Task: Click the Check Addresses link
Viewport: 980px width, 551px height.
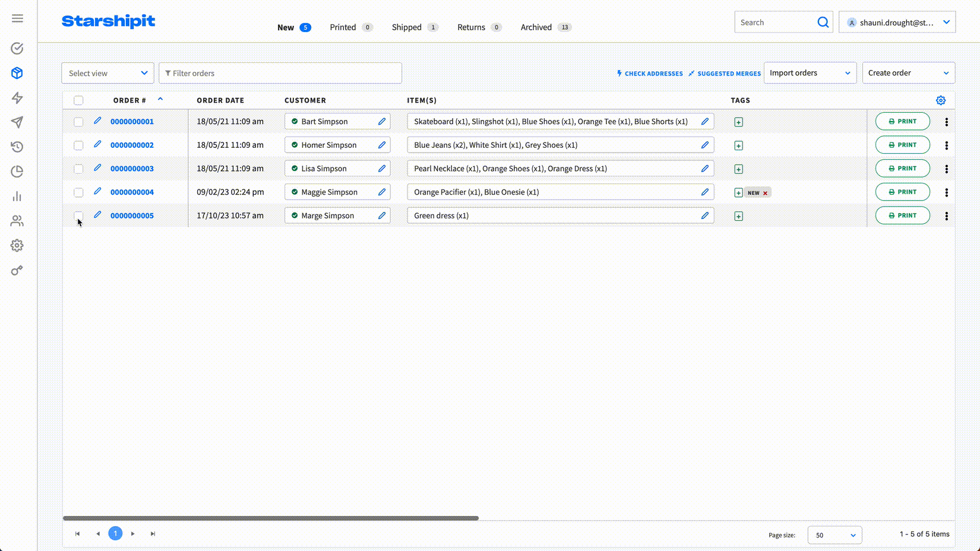Action: [650, 74]
